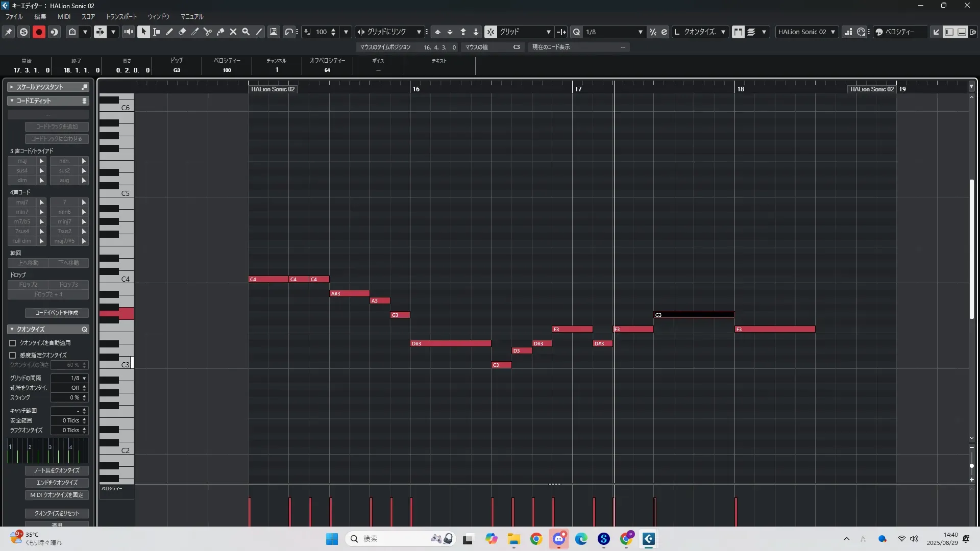Open the 1/8 quantize preset dropdown

point(640,32)
